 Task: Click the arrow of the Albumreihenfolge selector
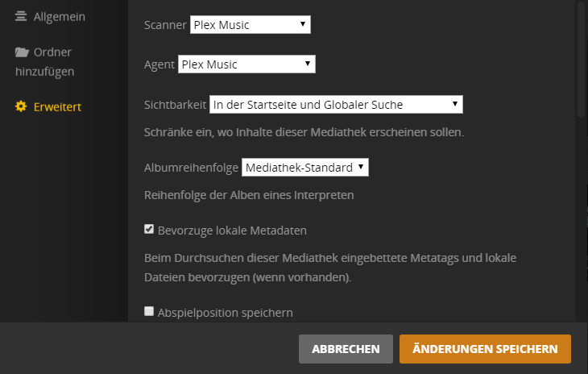pos(361,168)
